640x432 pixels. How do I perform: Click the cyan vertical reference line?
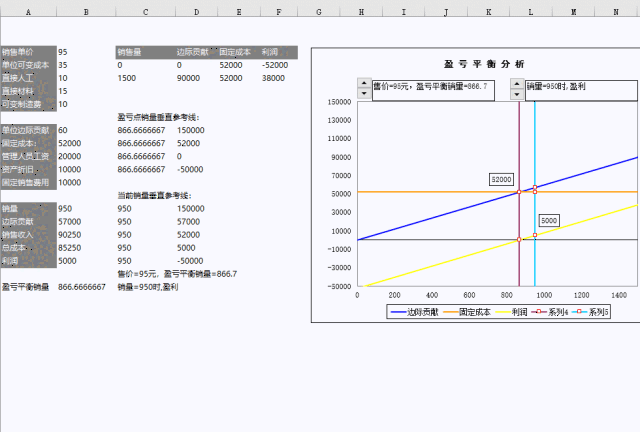pyautogui.click(x=535, y=143)
